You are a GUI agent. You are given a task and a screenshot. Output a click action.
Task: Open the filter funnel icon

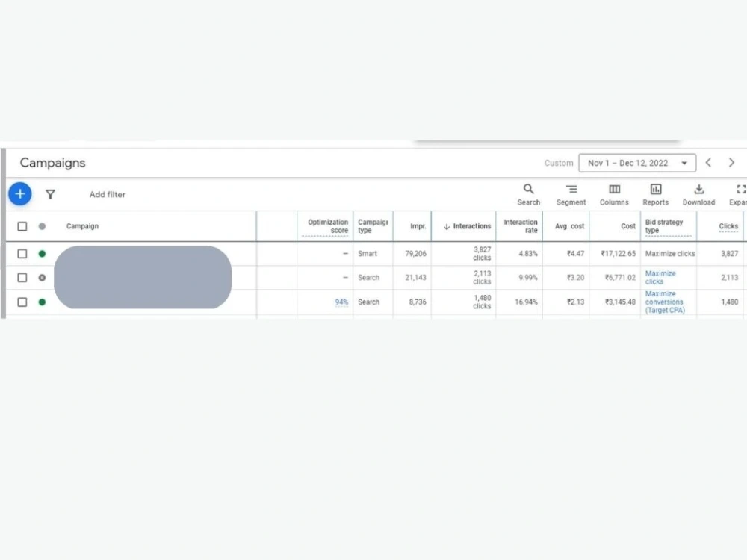[50, 194]
